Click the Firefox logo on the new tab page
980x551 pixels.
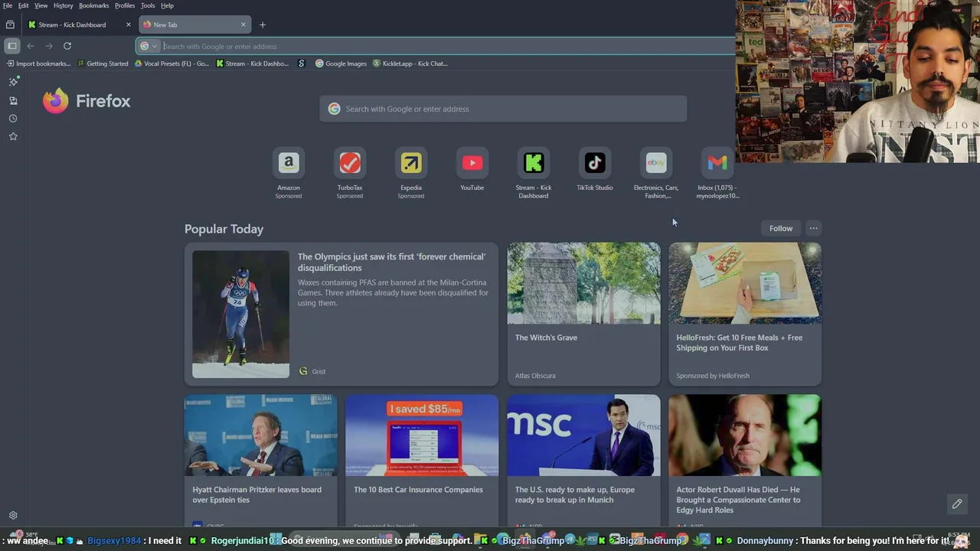[87, 101]
